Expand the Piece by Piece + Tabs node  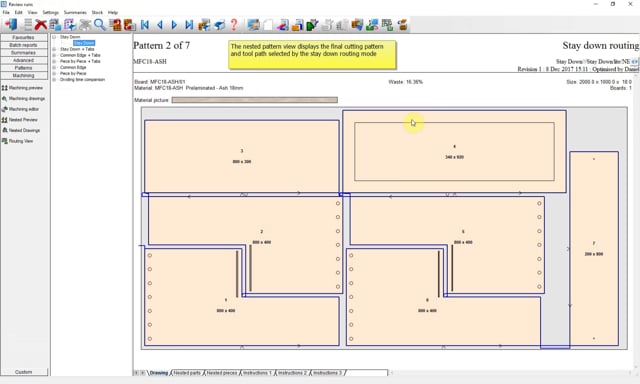[54, 61]
